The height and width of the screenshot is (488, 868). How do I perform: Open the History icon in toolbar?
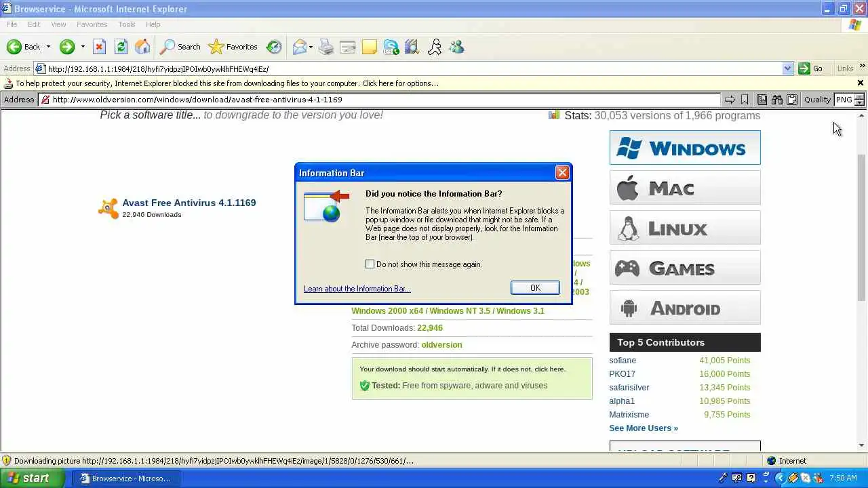point(274,47)
